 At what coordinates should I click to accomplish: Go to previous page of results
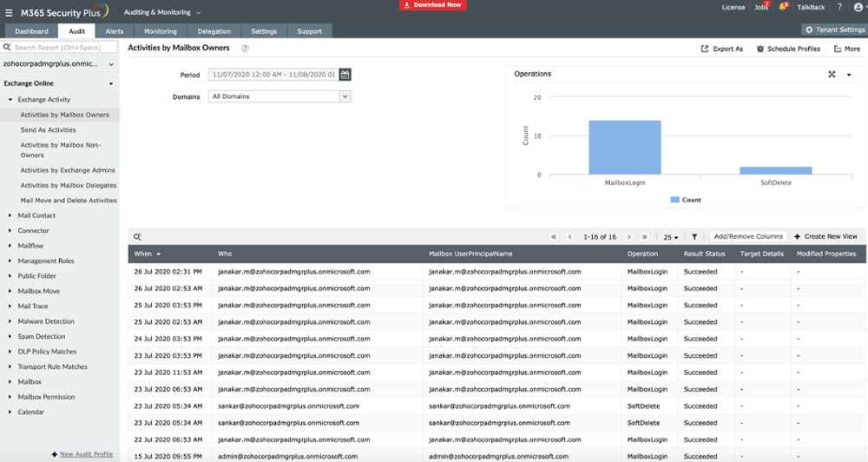point(569,236)
